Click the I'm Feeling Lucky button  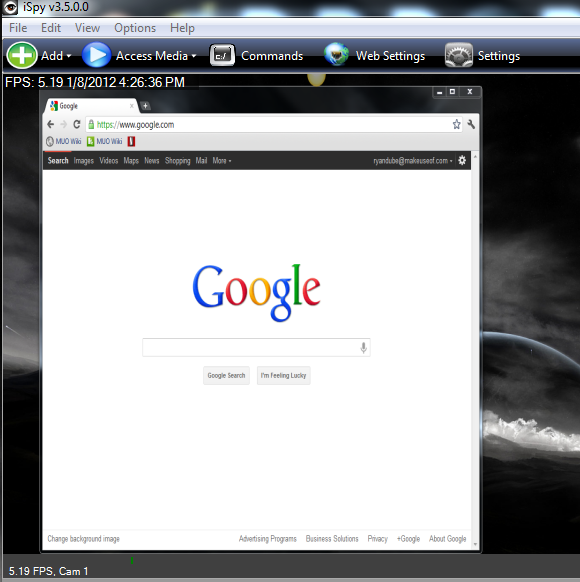pos(284,375)
